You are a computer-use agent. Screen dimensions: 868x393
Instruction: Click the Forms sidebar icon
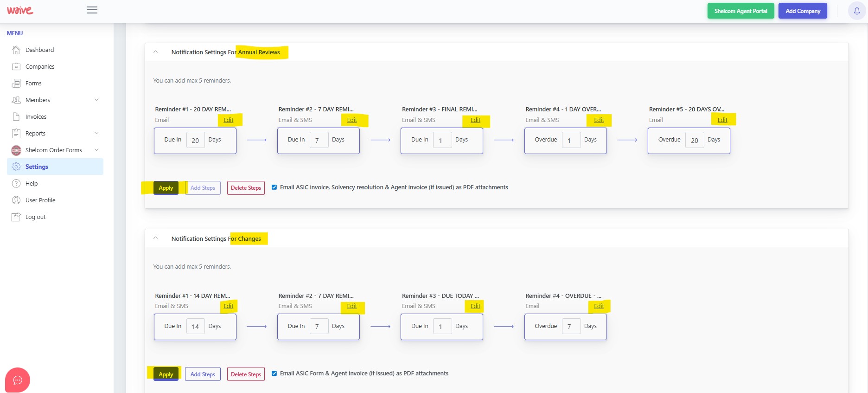16,83
